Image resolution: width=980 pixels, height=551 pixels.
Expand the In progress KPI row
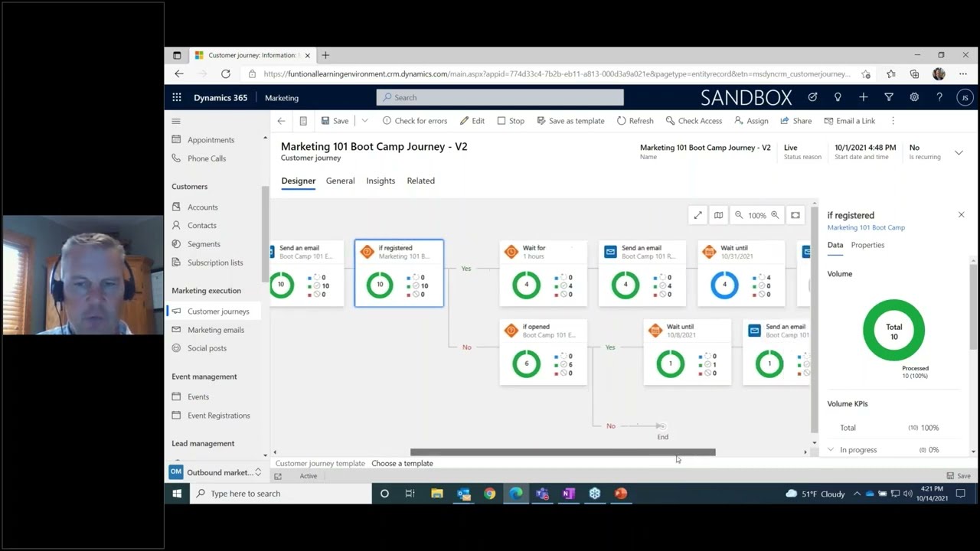point(831,450)
